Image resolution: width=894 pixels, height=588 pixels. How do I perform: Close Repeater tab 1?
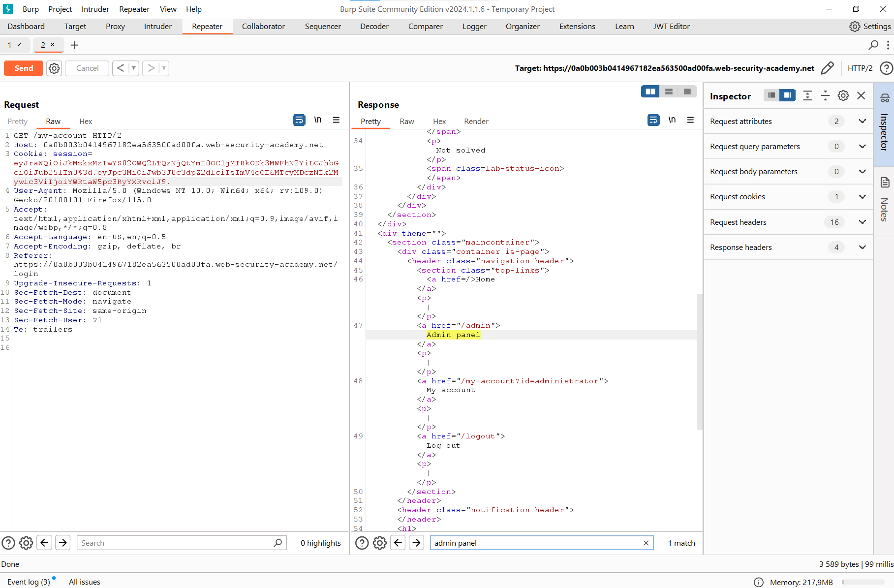(x=19, y=45)
